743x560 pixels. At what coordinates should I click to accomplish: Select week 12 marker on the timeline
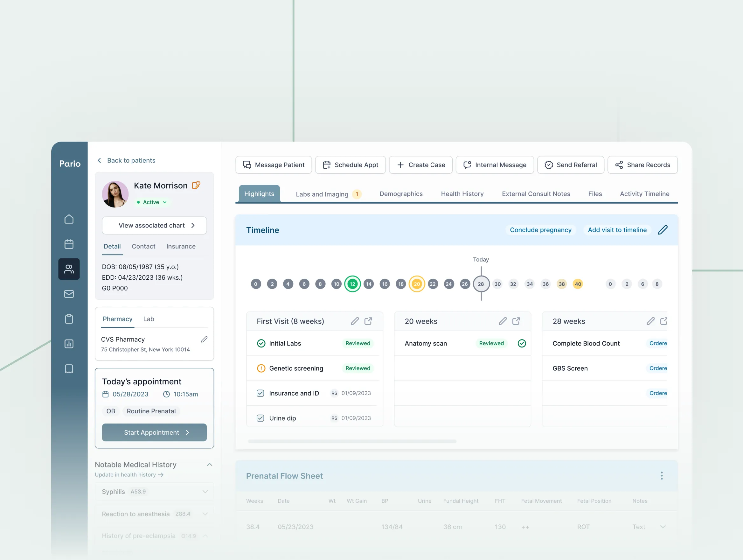[x=352, y=283]
